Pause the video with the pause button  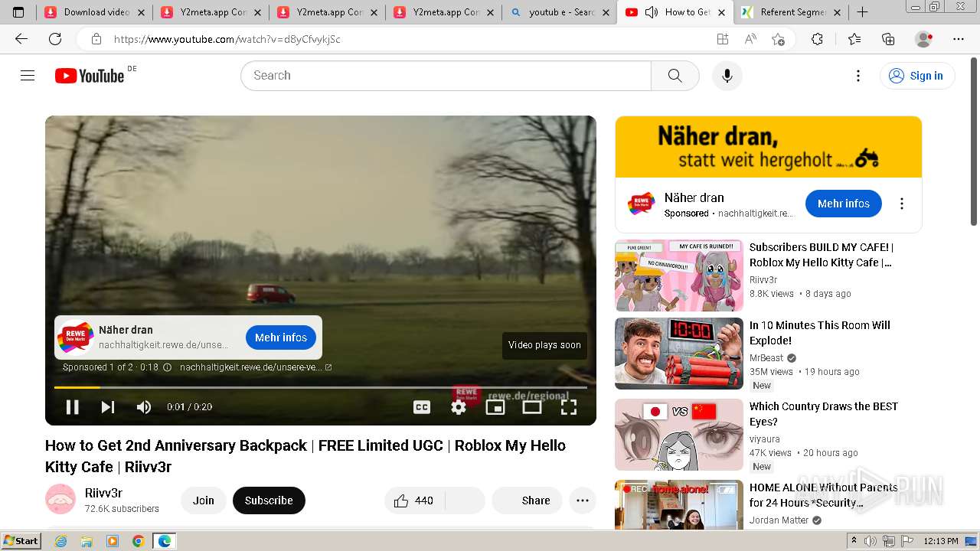click(72, 407)
